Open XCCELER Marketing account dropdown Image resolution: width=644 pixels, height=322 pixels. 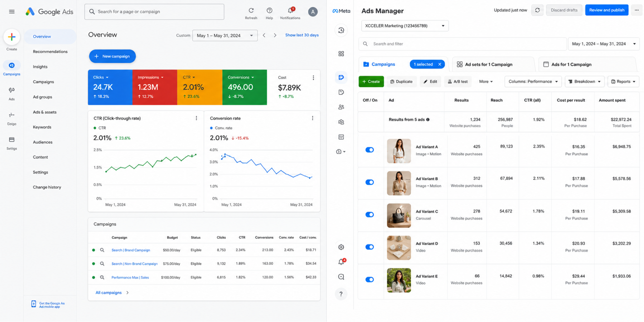405,26
